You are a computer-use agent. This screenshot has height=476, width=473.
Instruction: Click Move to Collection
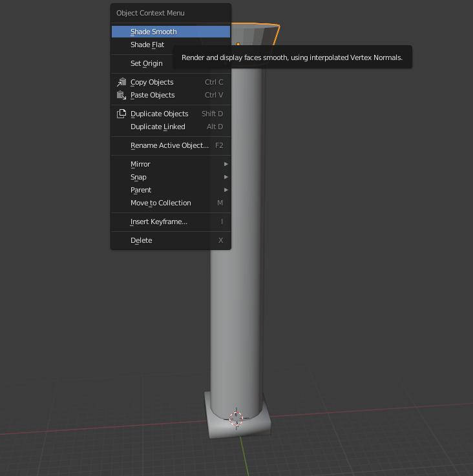[160, 203]
